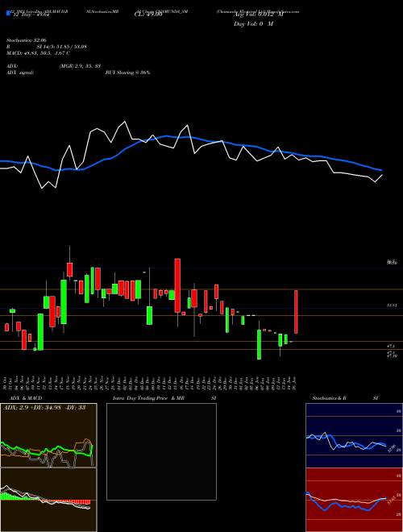Open the blue Stochastics chart panel

(354, 435)
